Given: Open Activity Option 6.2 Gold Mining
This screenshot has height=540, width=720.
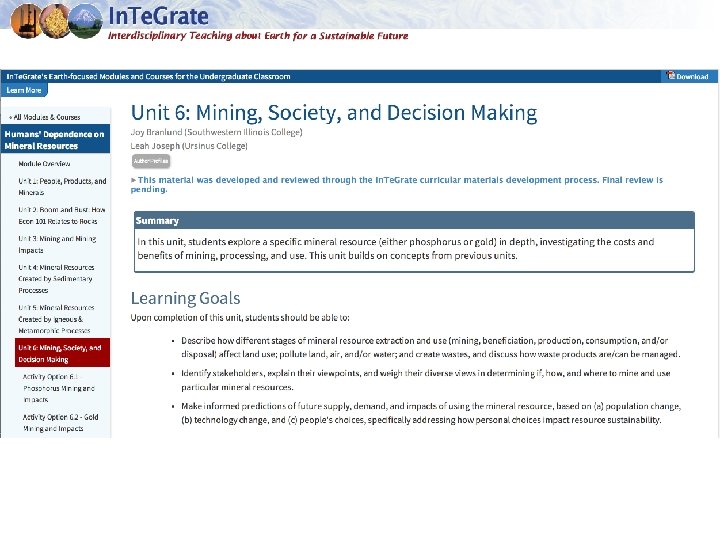Looking at the screenshot, I should click(x=60, y=422).
